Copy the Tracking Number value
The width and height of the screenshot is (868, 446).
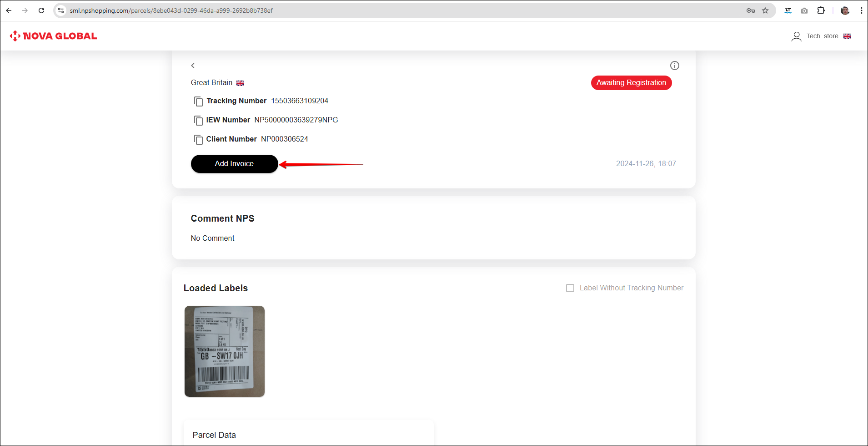pos(198,101)
